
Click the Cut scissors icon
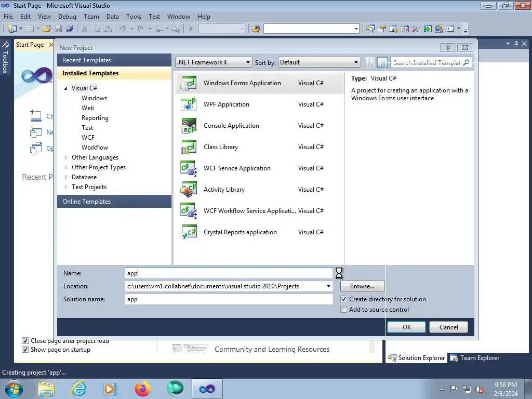[85, 29]
